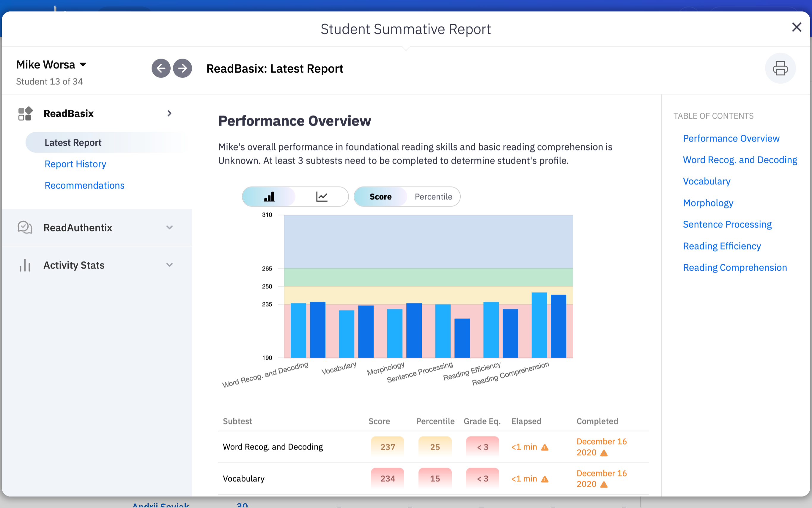Click the Completed column header

pyautogui.click(x=597, y=421)
